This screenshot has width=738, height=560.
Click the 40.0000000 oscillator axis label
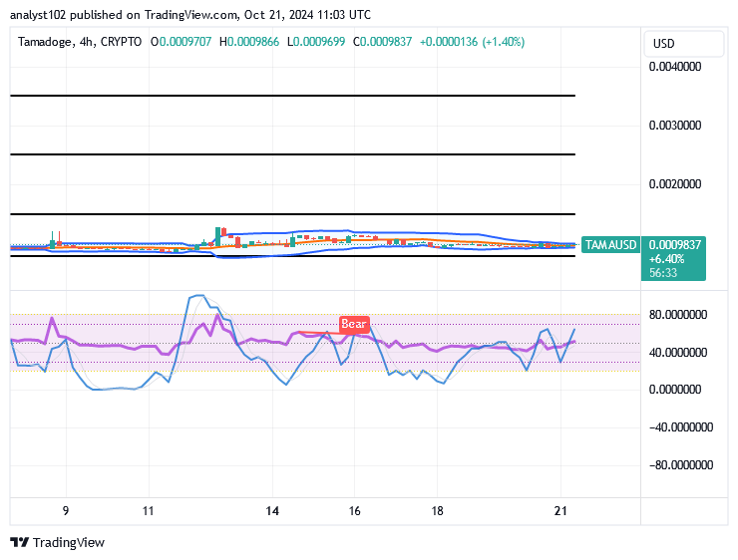pyautogui.click(x=678, y=353)
